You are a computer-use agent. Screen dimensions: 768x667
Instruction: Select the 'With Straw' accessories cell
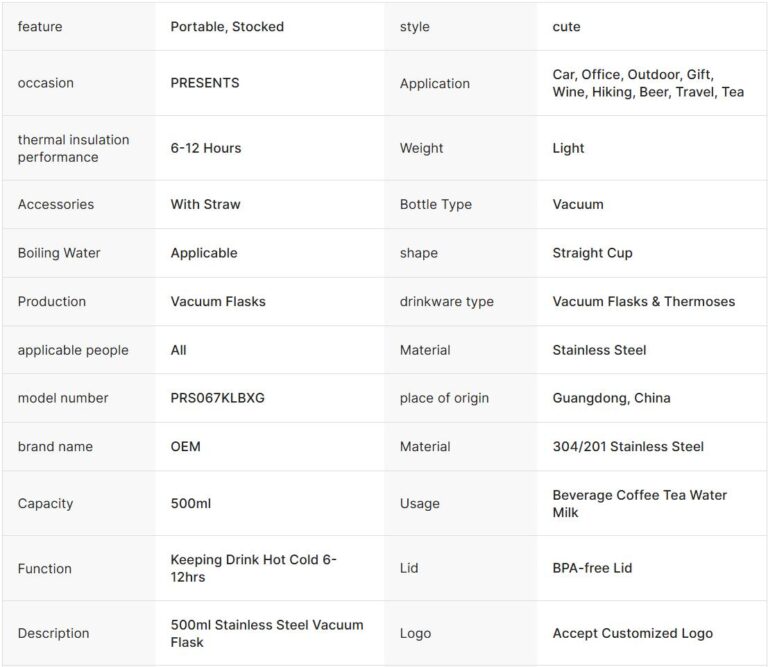click(x=206, y=204)
